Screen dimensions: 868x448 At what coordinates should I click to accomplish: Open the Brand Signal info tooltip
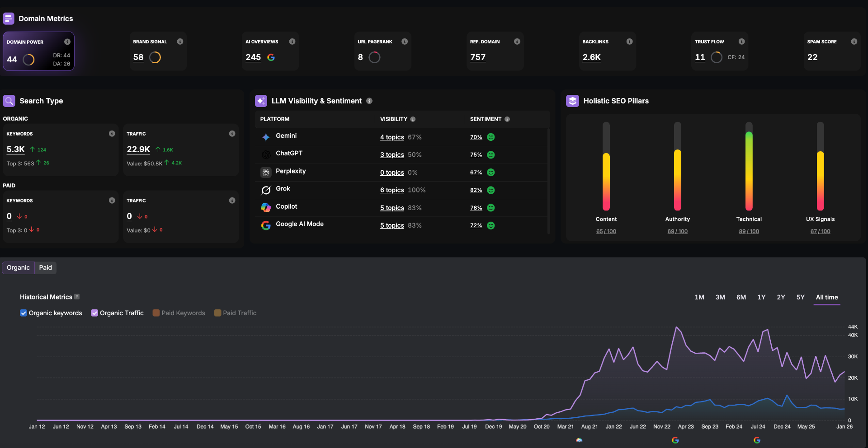coord(179,41)
